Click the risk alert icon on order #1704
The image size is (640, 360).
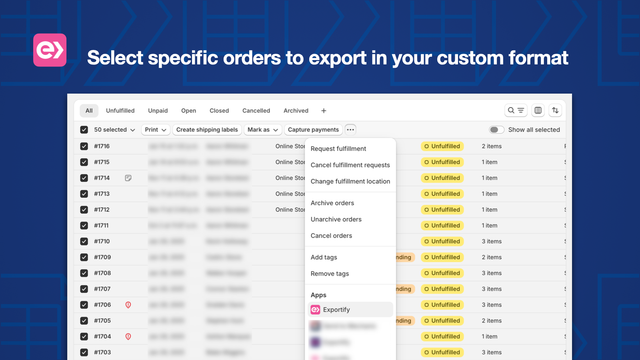click(128, 337)
